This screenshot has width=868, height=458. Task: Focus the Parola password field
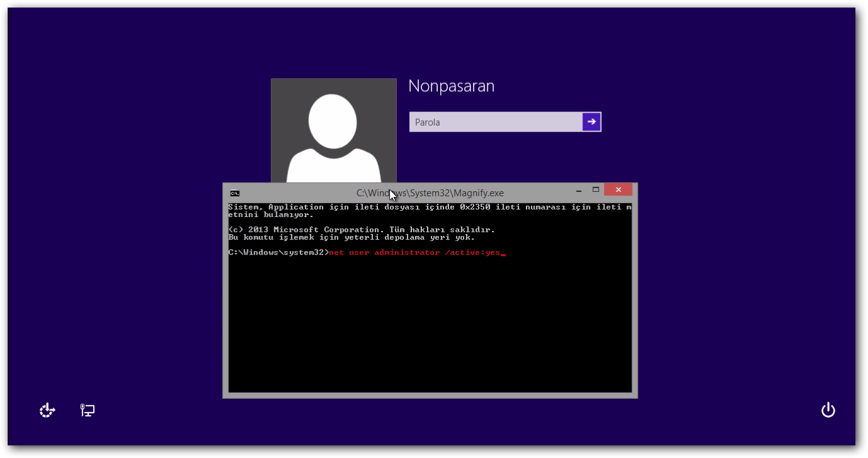click(x=496, y=122)
